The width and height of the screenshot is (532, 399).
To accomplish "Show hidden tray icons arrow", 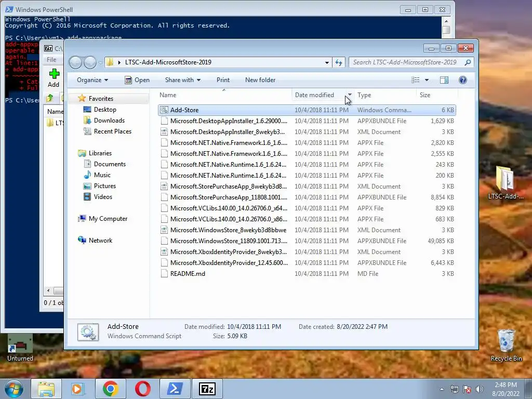I will tap(442, 389).
